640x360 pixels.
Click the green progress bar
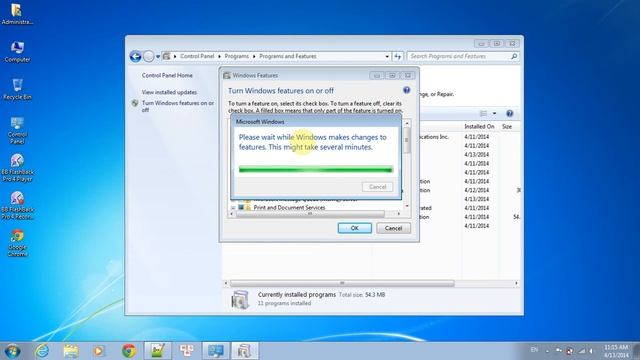click(316, 169)
